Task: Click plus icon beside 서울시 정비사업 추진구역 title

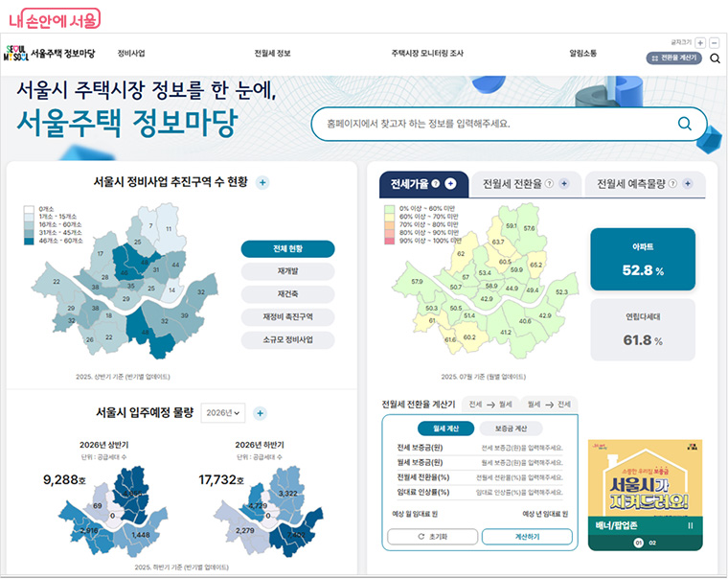Action: [262, 182]
